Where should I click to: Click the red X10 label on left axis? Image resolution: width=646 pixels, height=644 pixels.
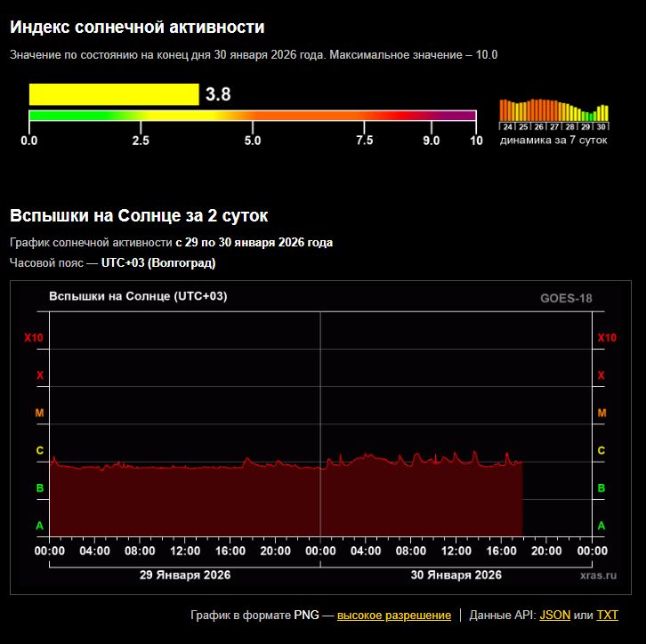[33, 338]
